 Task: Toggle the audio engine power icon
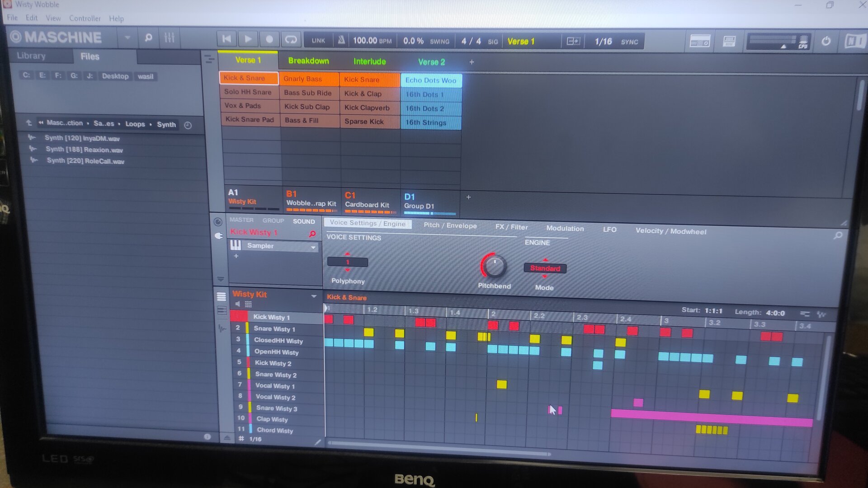pos(826,42)
